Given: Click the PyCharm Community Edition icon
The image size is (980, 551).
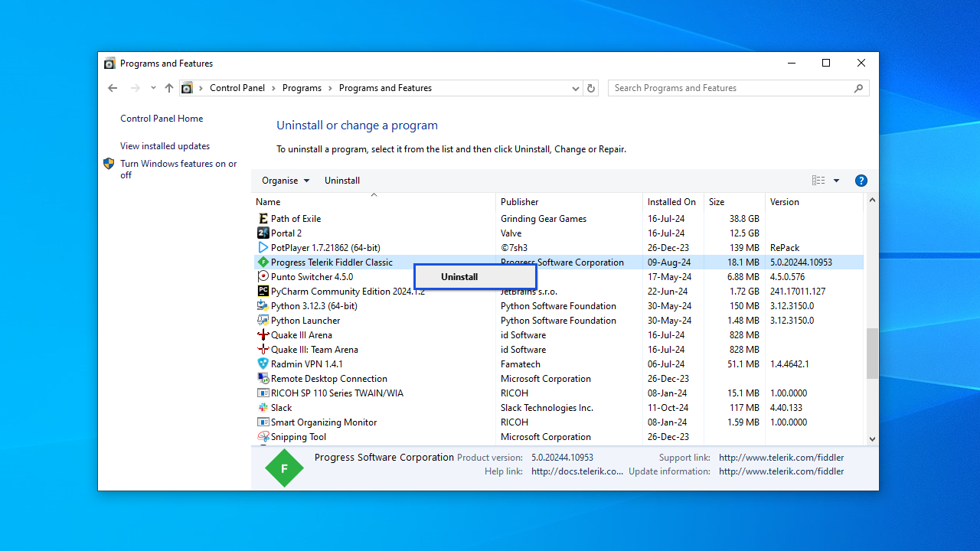Looking at the screenshot, I should 263,292.
